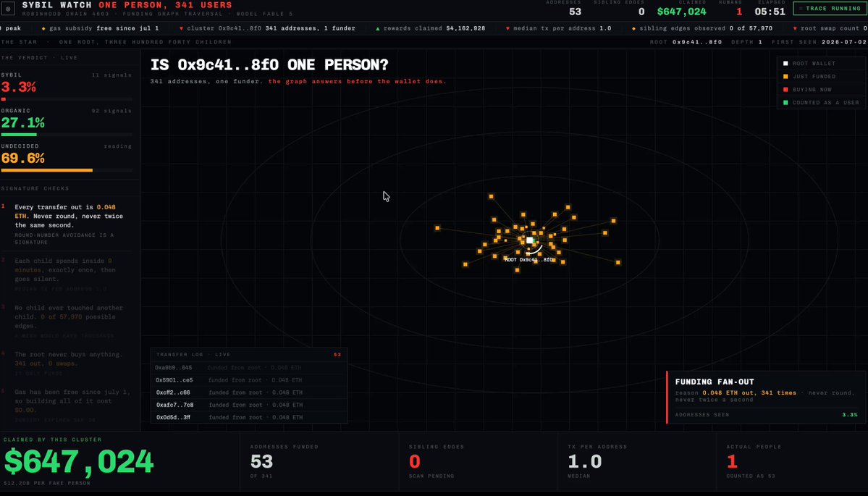The image size is (868, 496).
Task: Select transfer log row 0x5901..ce5
Action: point(249,380)
